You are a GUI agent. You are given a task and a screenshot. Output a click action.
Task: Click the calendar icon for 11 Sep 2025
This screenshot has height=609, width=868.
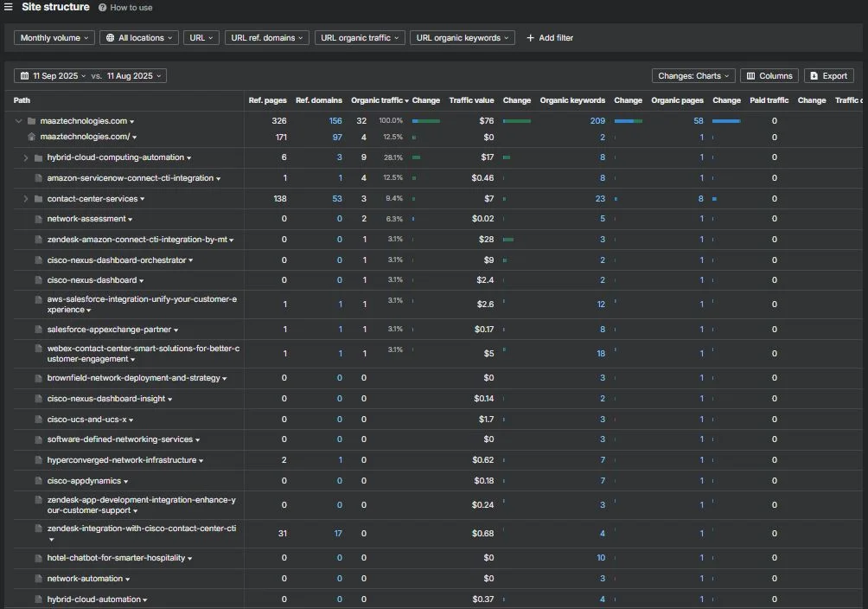click(24, 76)
